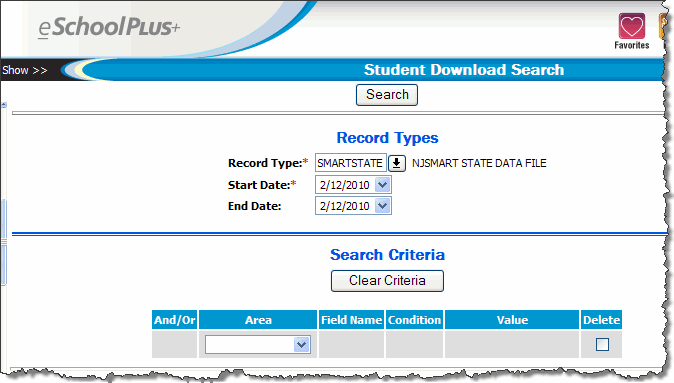Click the End Date field showing 2/12/2010
674x383 pixels.
(x=345, y=206)
